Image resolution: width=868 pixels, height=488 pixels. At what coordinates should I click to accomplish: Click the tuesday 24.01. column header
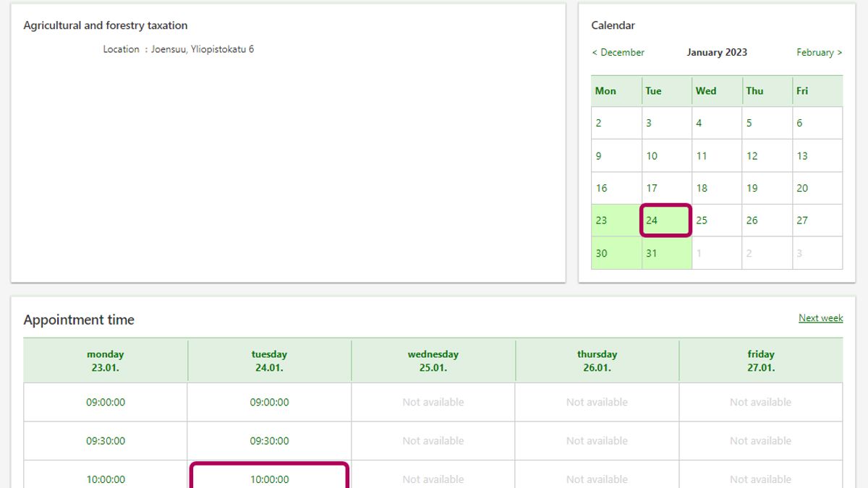point(269,361)
